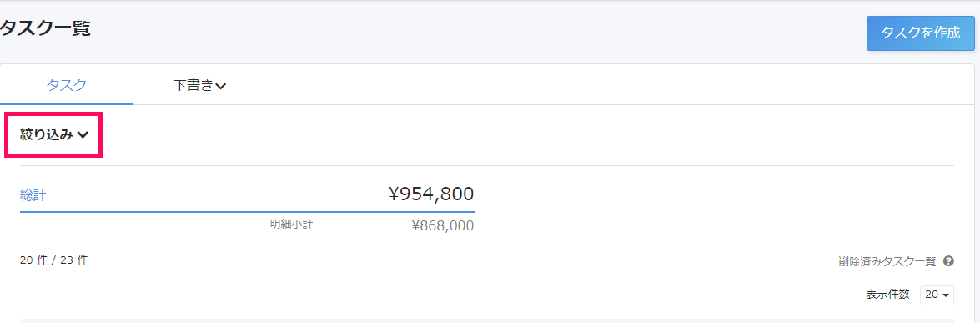Click the caret arrow in the 表示件数 selector
The height and width of the screenshot is (323, 980).
point(945,295)
